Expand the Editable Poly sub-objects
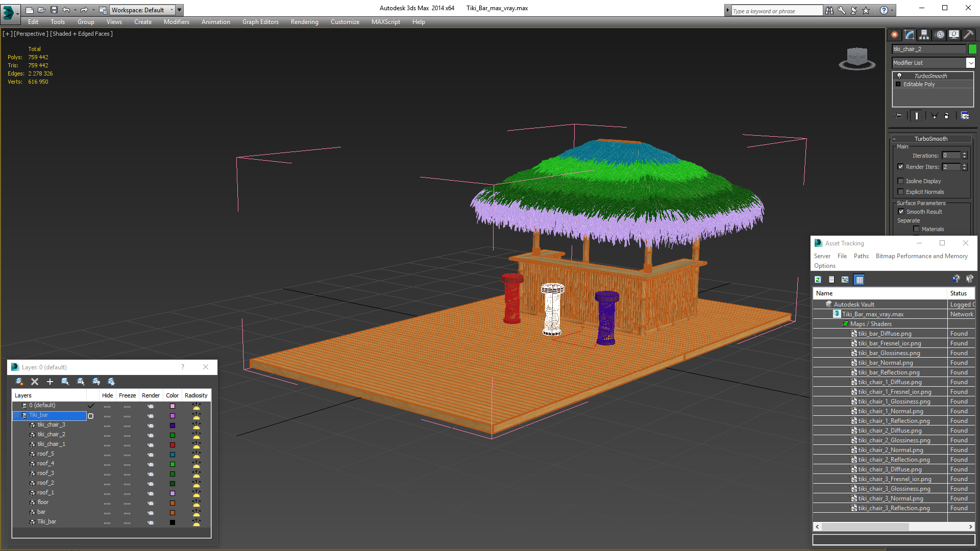Screen dimensions: 980x551 898,84
